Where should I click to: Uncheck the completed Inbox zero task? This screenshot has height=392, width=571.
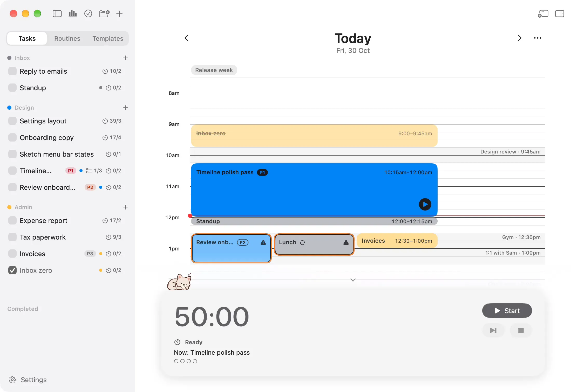tap(12, 270)
